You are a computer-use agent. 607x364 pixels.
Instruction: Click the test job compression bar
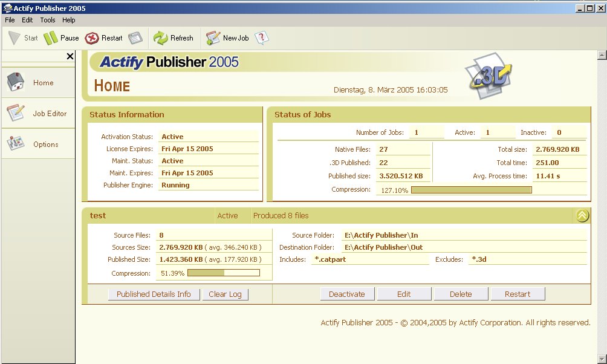[223, 273]
